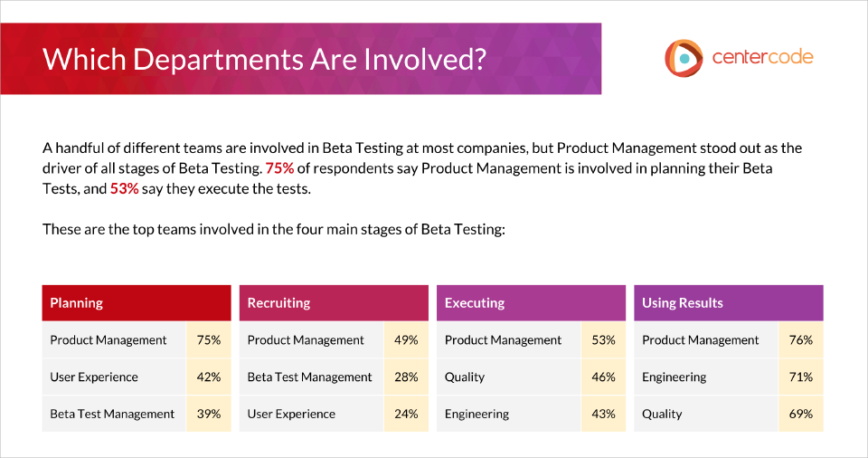Select the Executing table header
Viewport: 868px width, 458px height.
531,303
